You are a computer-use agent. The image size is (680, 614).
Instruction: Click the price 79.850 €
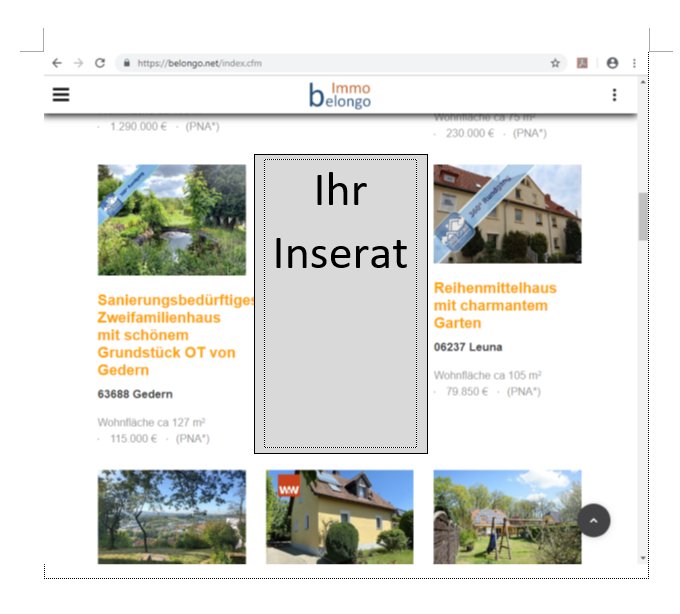(467, 392)
